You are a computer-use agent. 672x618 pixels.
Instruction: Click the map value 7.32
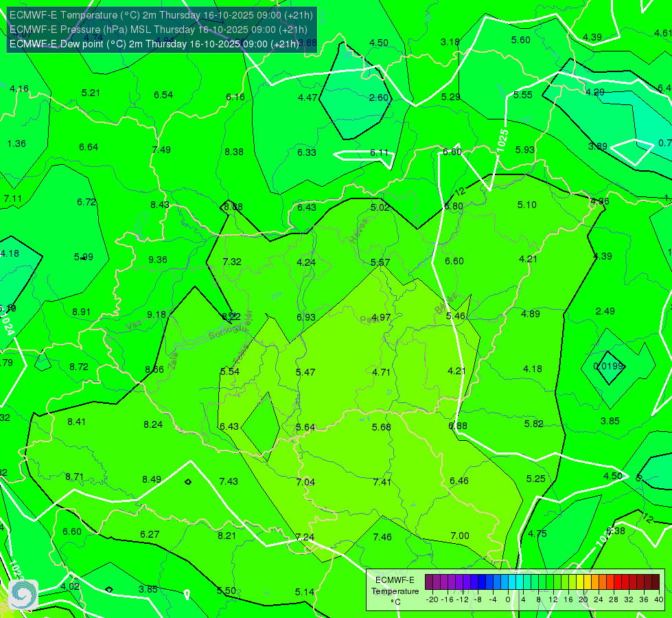tap(232, 262)
